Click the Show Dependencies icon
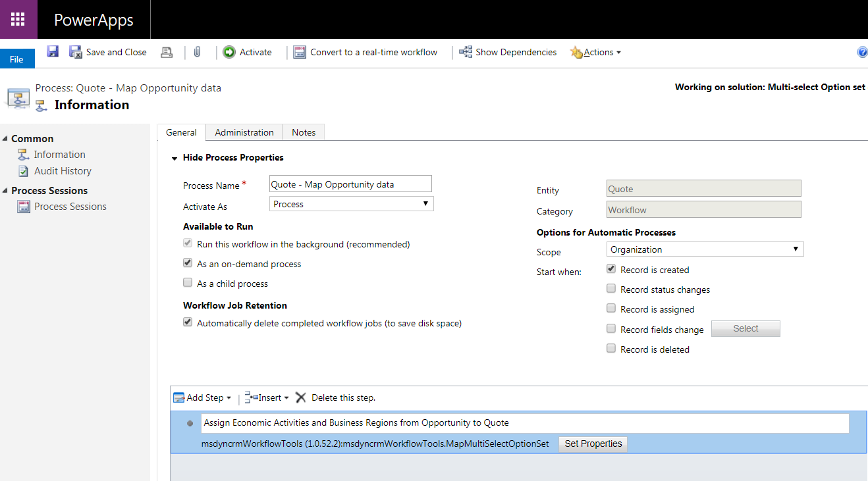The width and height of the screenshot is (868, 481). 466,52
